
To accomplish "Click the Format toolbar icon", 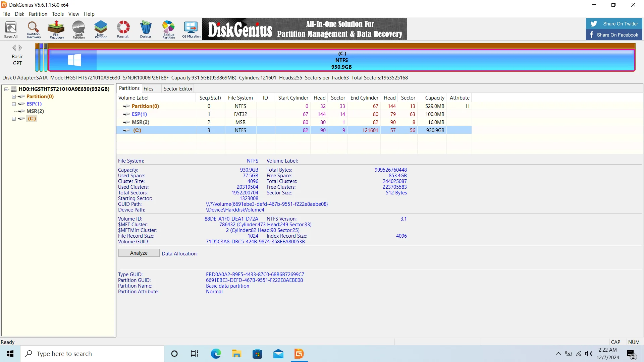I will 123,29.
